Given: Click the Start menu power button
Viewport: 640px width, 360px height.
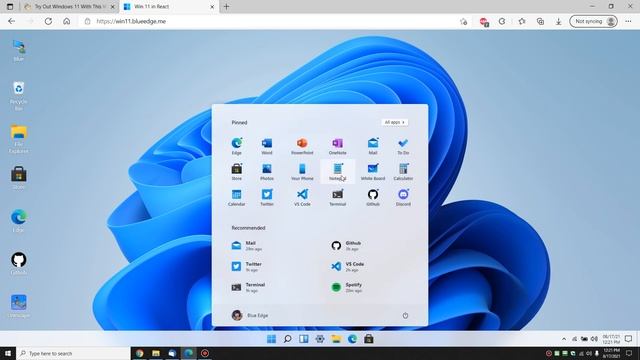Looking at the screenshot, I should pos(405,316).
